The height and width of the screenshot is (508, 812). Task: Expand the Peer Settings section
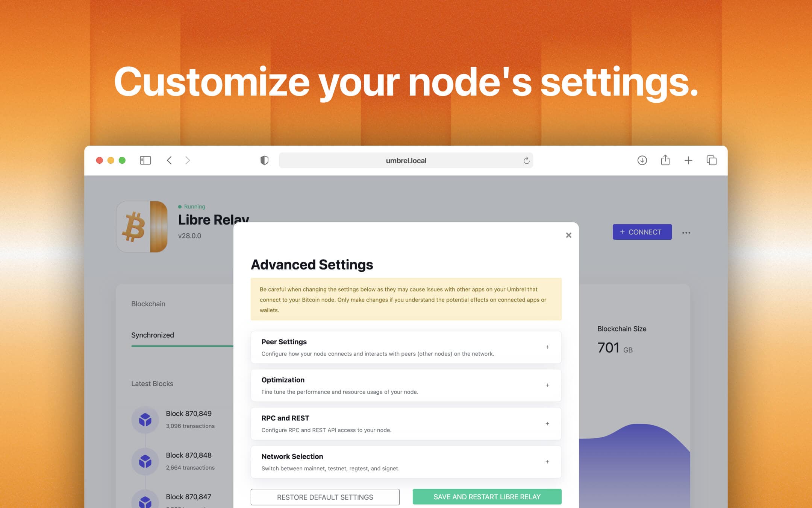click(547, 347)
